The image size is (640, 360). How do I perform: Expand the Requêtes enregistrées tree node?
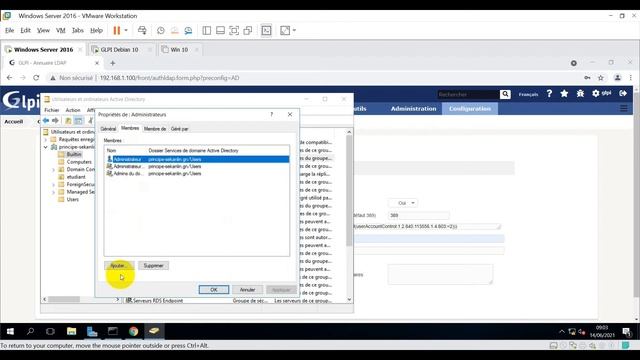point(46,140)
